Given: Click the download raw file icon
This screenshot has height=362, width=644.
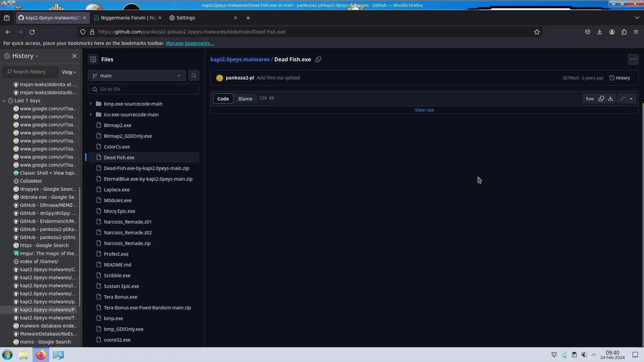Looking at the screenshot, I should pos(610,99).
